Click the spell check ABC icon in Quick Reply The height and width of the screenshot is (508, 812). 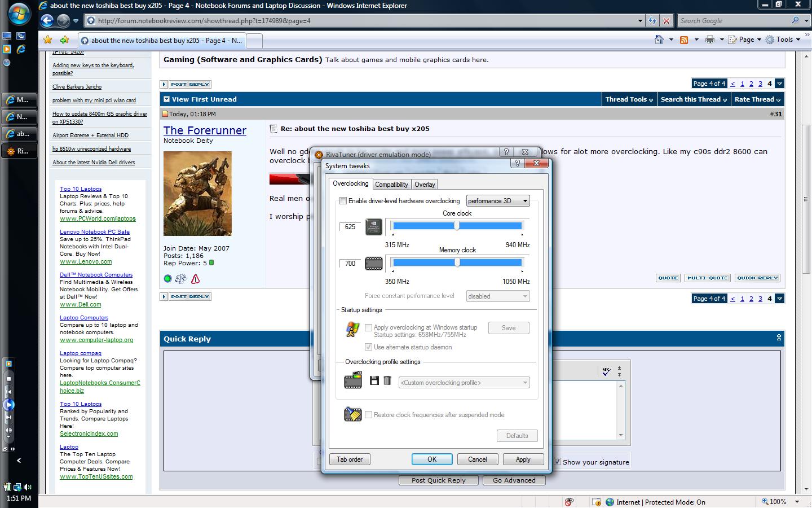click(606, 372)
